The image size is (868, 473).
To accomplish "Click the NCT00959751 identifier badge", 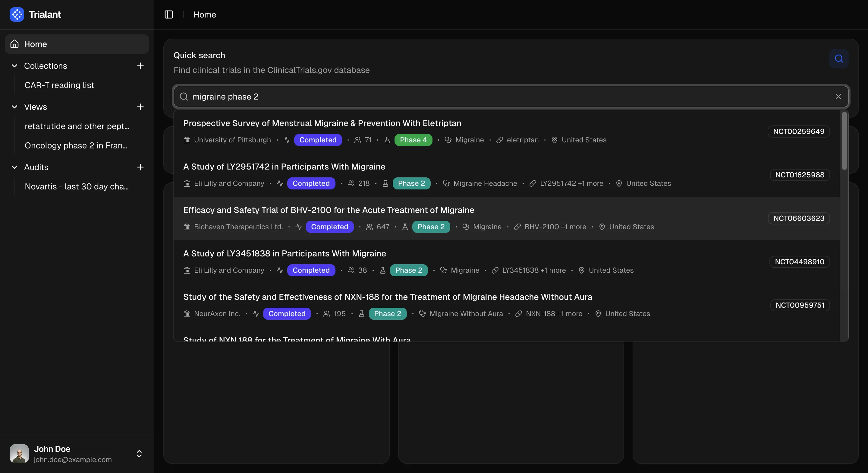I will (800, 306).
